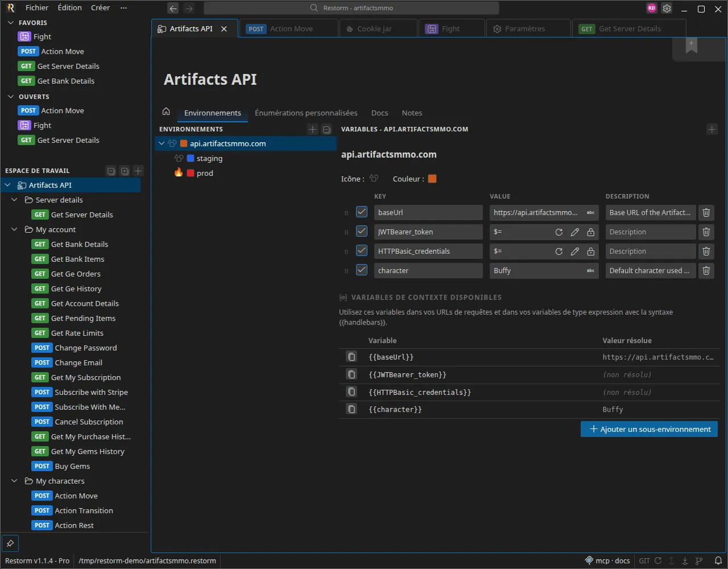The image size is (728, 569).
Task: Copy the {{HTTPBasic_credentials}} context variable
Action: (352, 393)
